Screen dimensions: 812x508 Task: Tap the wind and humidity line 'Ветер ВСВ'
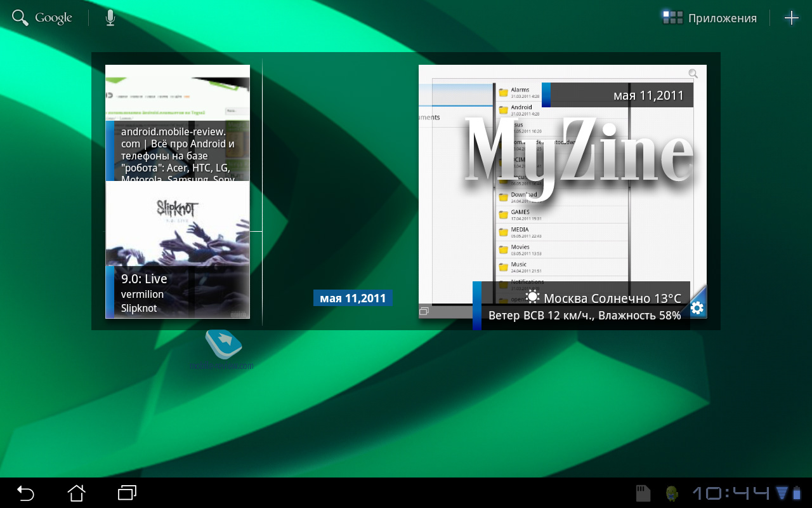tap(584, 315)
